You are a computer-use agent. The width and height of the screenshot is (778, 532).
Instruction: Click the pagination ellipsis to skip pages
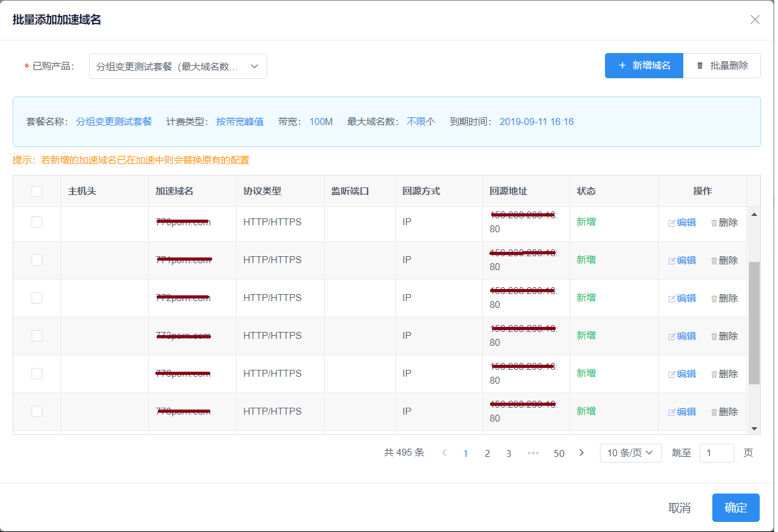[x=534, y=453]
